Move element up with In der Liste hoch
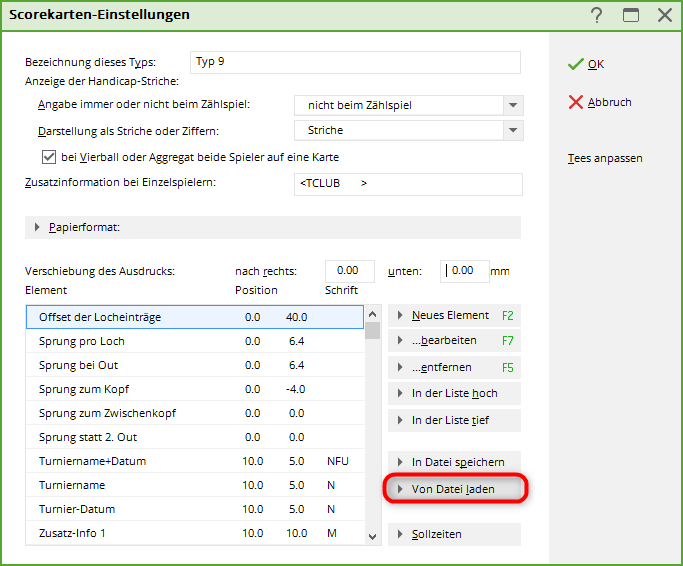The height and width of the screenshot is (566, 683). [453, 393]
